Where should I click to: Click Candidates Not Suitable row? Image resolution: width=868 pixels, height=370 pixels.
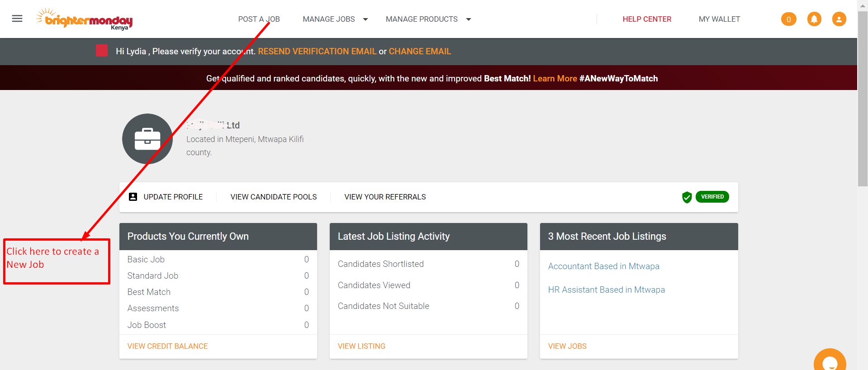click(x=428, y=306)
